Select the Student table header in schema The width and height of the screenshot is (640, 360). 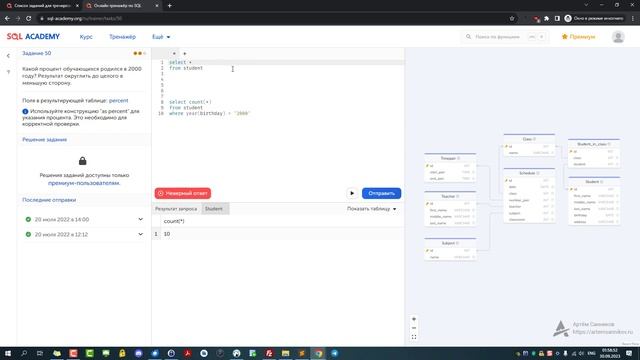(594, 182)
